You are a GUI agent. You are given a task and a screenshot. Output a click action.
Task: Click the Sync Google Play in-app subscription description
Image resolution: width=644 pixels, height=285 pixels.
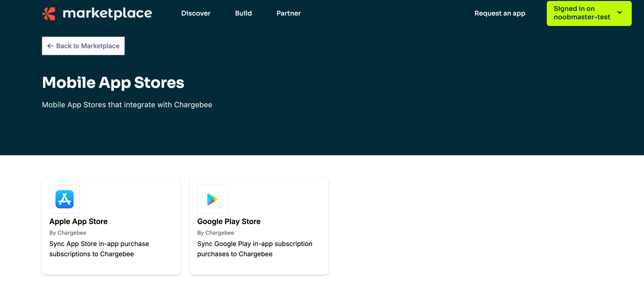coord(255,249)
